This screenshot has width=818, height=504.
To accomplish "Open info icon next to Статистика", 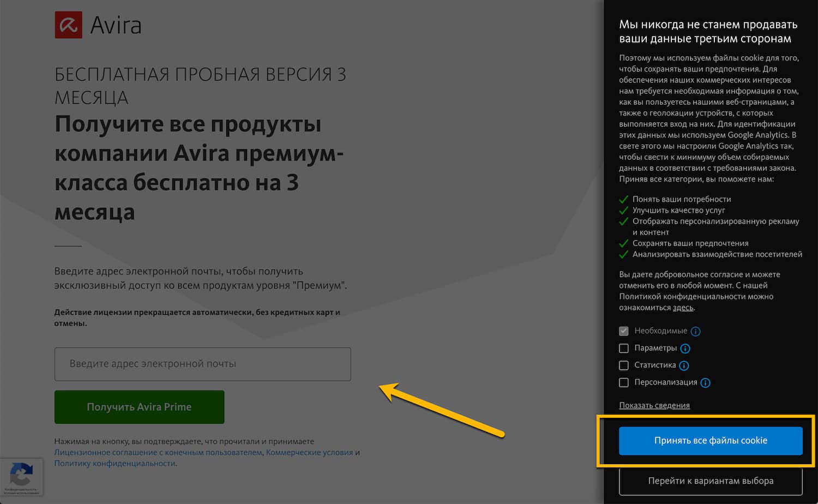I will 684,365.
